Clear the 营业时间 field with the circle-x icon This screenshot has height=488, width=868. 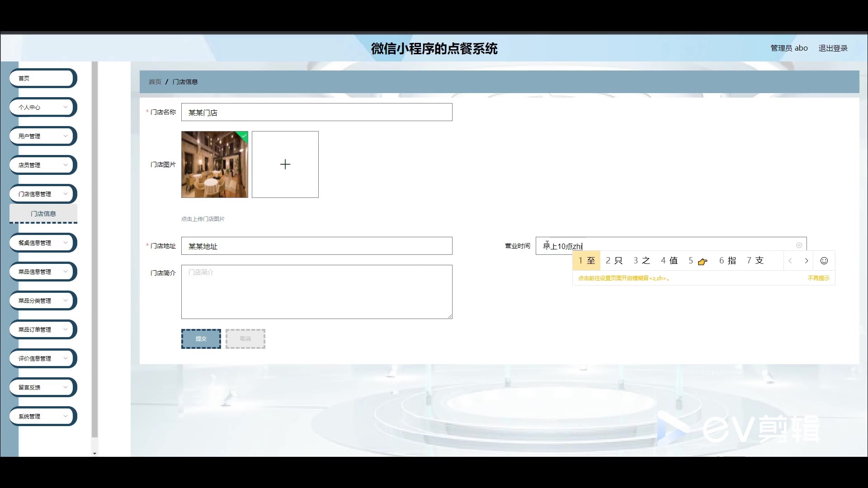[799, 245]
